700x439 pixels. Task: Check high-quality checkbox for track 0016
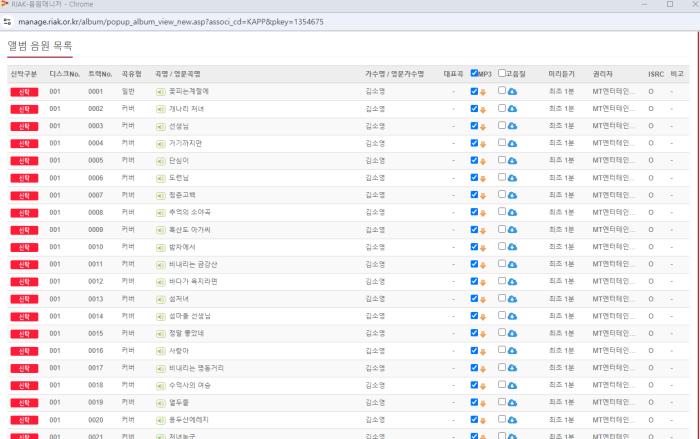coord(502,350)
